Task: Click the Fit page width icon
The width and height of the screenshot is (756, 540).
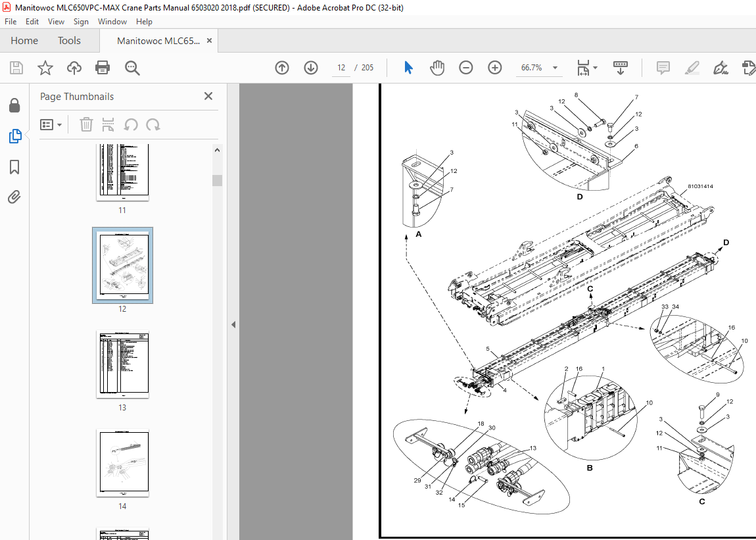Action: tap(583, 68)
